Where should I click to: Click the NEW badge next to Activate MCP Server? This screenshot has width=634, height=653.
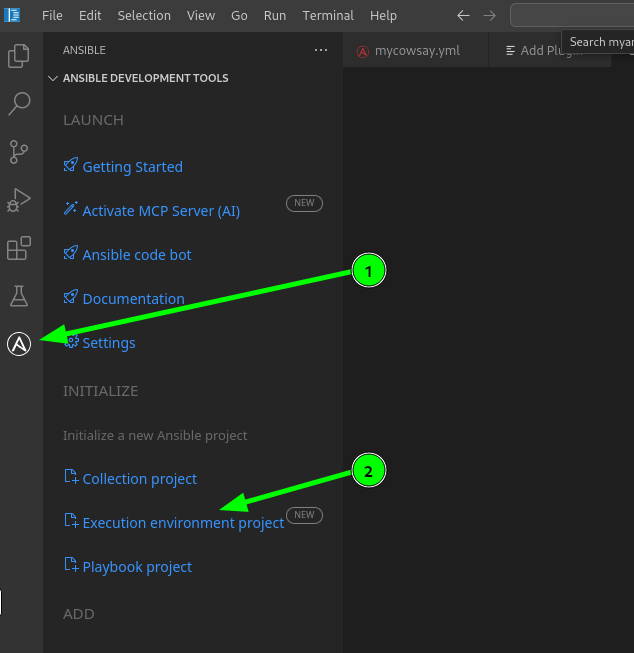click(304, 203)
